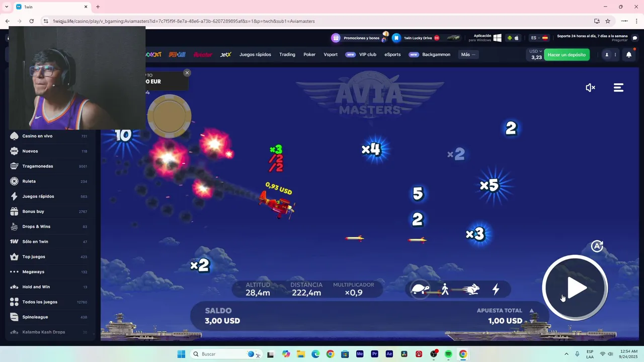
Task: Download the Windows application
Action: tap(485, 38)
